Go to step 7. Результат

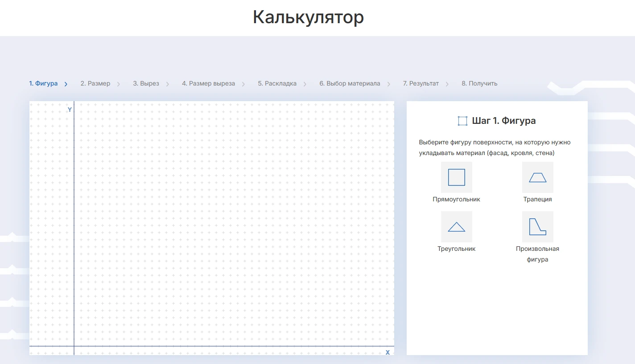[421, 83]
